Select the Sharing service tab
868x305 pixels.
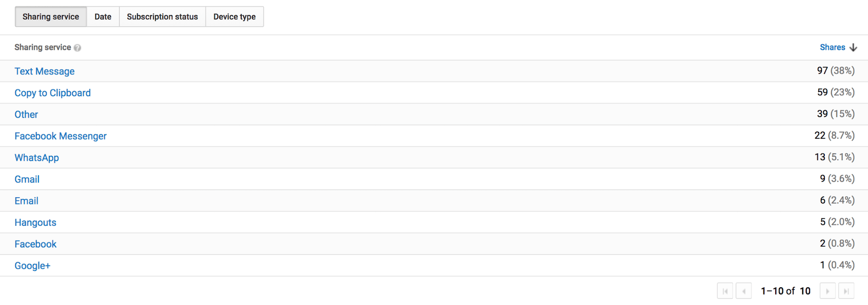click(51, 17)
